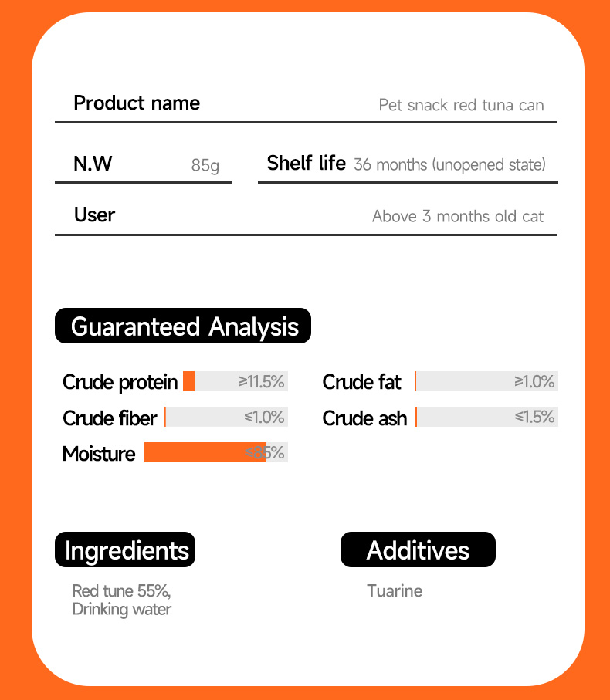The image size is (610, 700).
Task: Click the Crude fiber percentage bar
Action: pyautogui.click(x=226, y=417)
